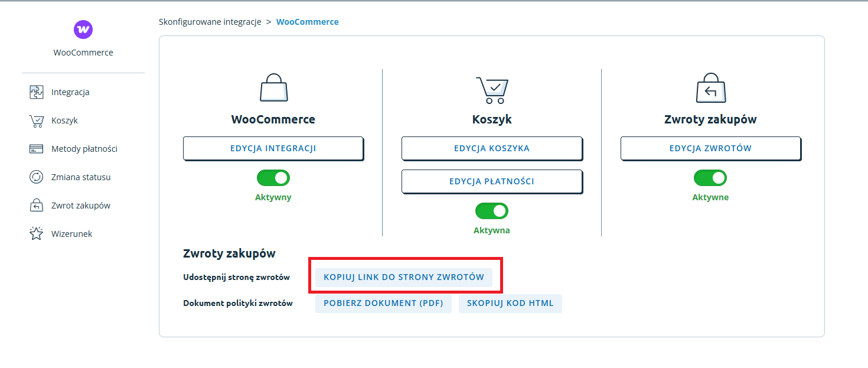
Task: Disable the WooCommerce integration Aktywny toggle
Action: point(273,178)
